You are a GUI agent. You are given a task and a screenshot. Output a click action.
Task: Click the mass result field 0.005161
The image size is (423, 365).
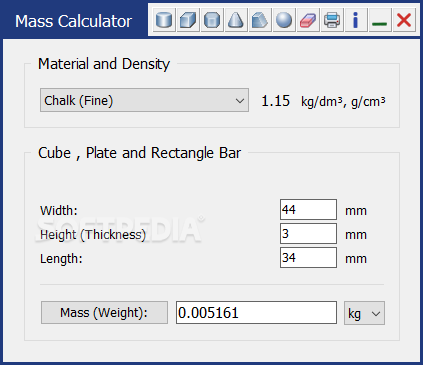point(256,313)
